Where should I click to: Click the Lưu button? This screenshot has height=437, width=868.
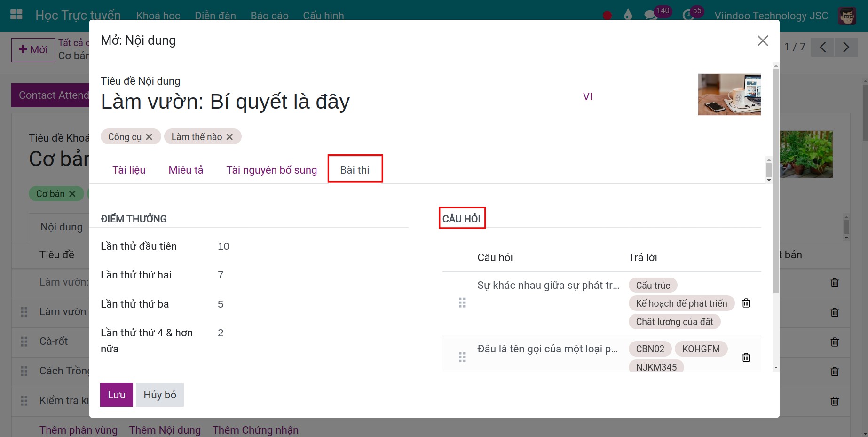point(117,395)
